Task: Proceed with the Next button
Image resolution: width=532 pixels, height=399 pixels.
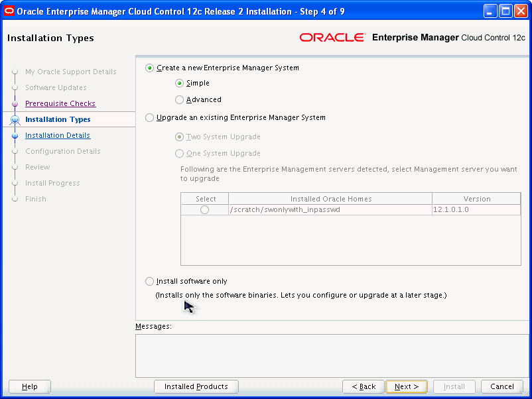Action: (x=407, y=386)
